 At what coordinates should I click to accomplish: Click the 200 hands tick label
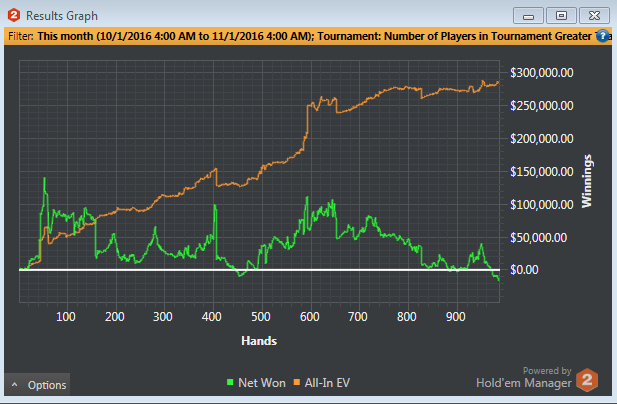(x=115, y=317)
